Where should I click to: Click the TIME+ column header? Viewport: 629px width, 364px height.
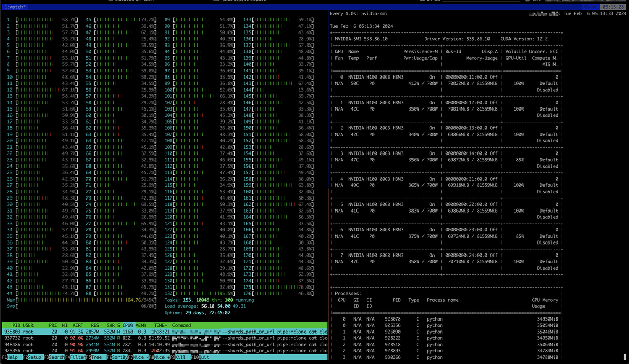(x=160, y=325)
